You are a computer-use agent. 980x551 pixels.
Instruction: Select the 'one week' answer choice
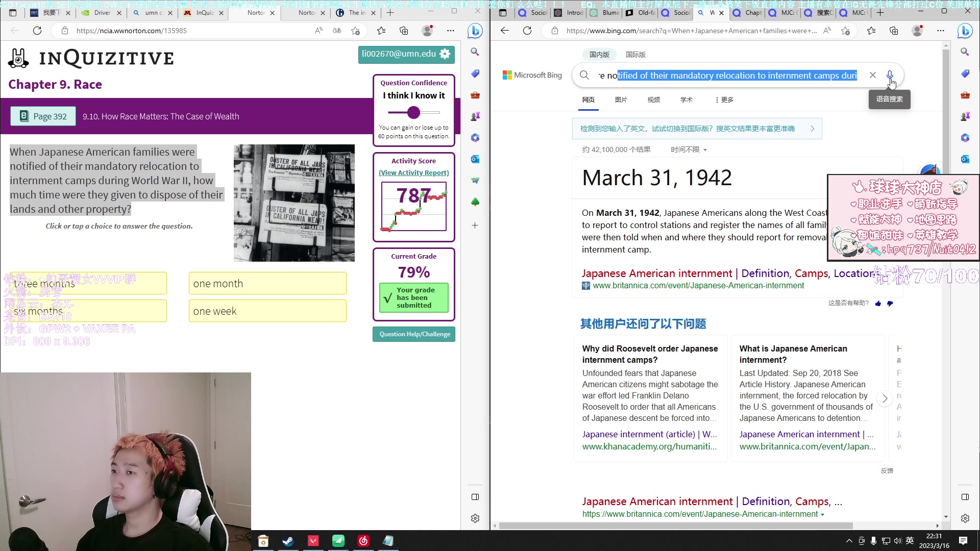[267, 311]
